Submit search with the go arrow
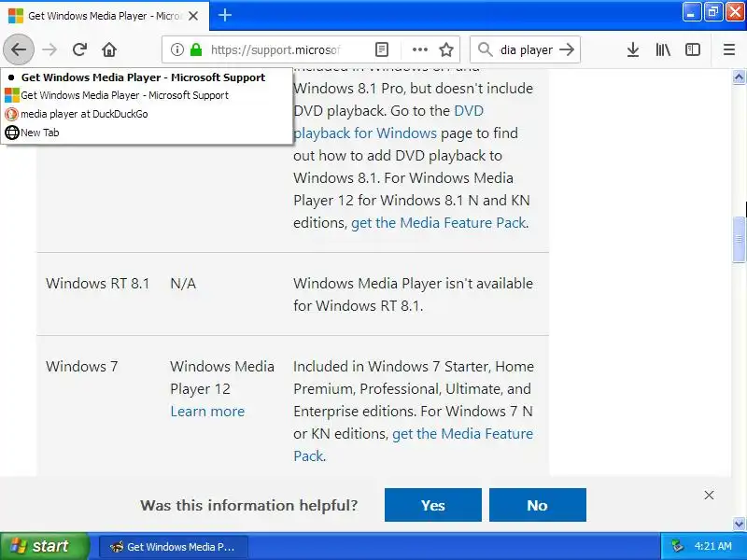 click(x=567, y=49)
